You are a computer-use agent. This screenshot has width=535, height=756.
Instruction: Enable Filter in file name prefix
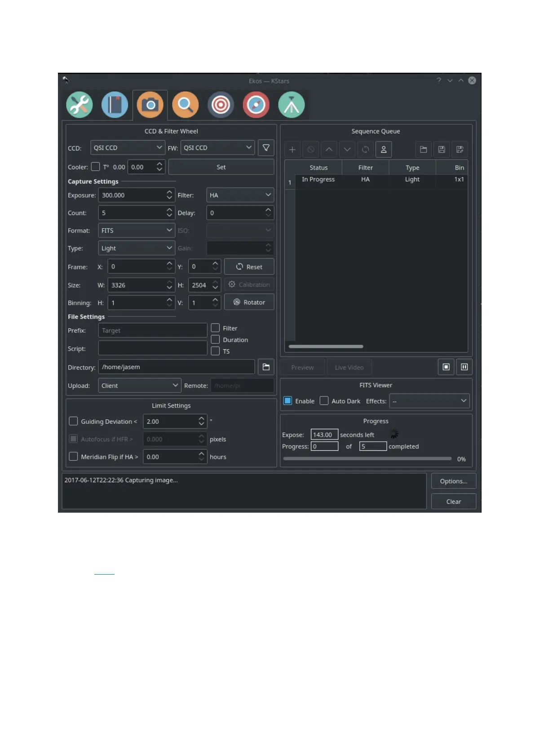[x=215, y=328]
